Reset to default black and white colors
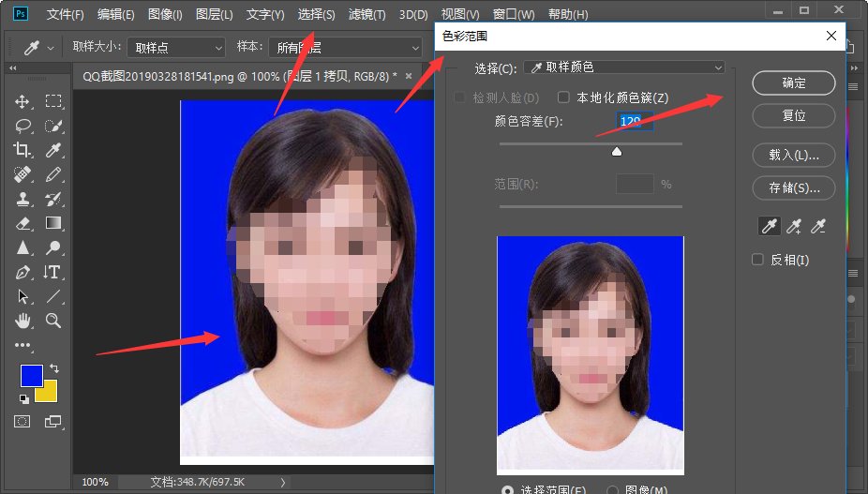Image resolution: width=868 pixels, height=494 pixels. tap(23, 398)
